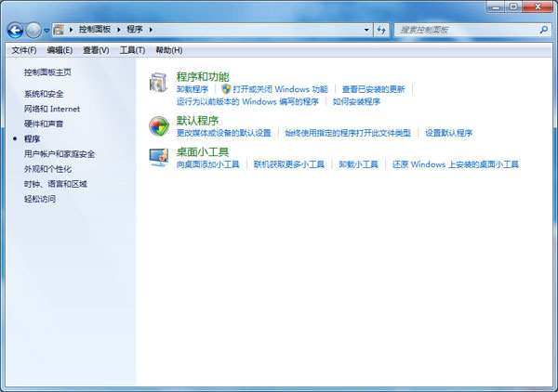Select 轻松访问 in the sidebar
The width and height of the screenshot is (558, 392).
[x=40, y=199]
